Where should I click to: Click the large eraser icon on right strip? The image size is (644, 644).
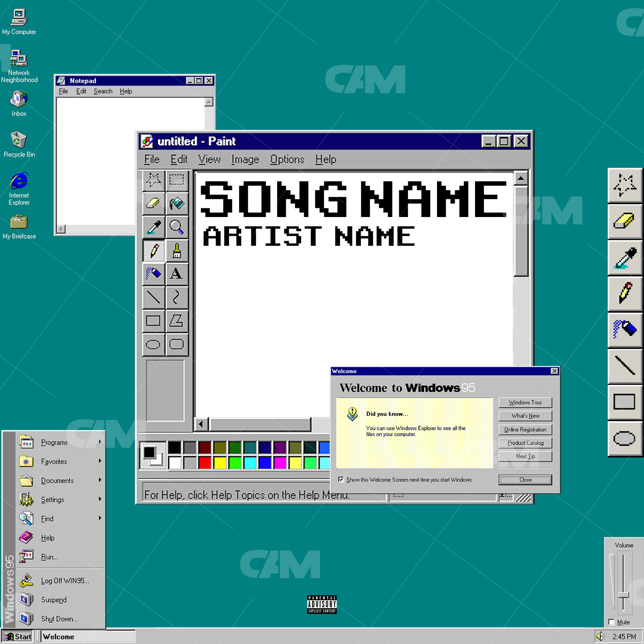pos(625,221)
